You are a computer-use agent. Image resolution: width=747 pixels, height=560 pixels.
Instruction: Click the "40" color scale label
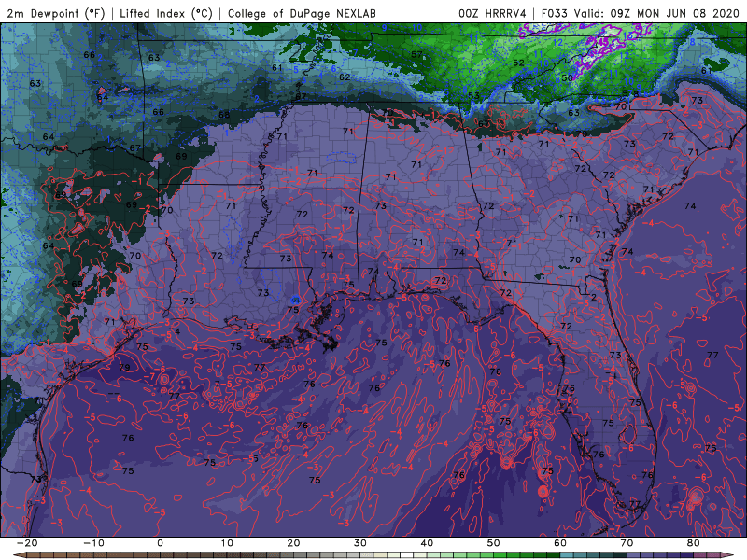(427, 543)
